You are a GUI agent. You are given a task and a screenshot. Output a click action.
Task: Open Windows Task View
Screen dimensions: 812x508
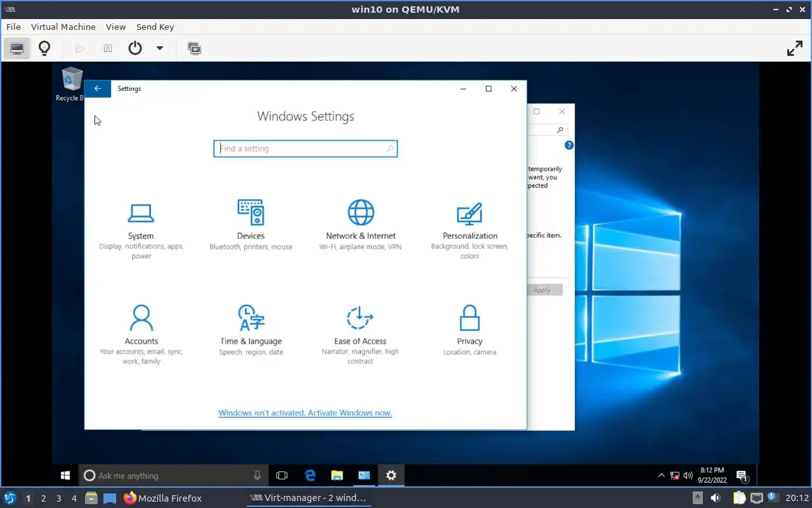click(282, 475)
